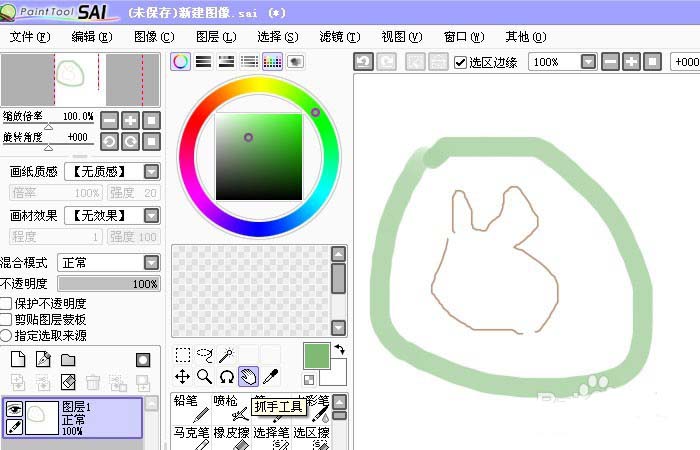Image resolution: width=700 pixels, height=450 pixels.
Task: Select the 橡皮擦 tool
Action: pyautogui.click(x=231, y=438)
